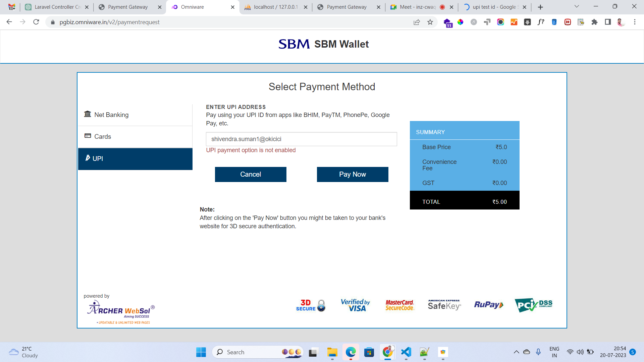Click the address bar URL
This screenshot has height=362, width=644.
point(110,22)
